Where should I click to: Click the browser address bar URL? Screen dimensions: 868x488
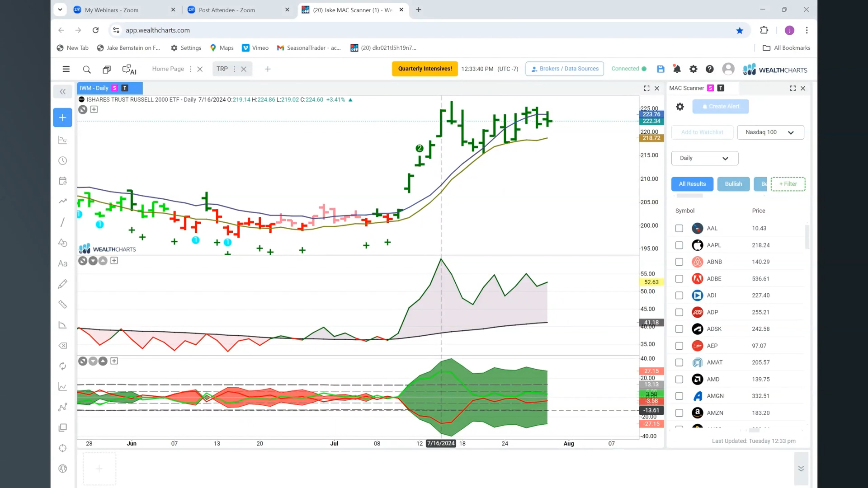click(158, 30)
